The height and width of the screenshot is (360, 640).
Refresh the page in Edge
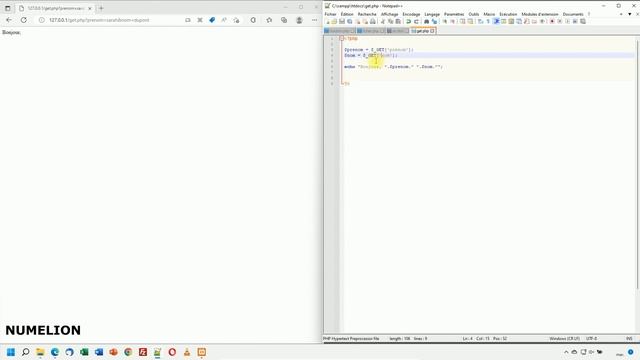(x=24, y=20)
